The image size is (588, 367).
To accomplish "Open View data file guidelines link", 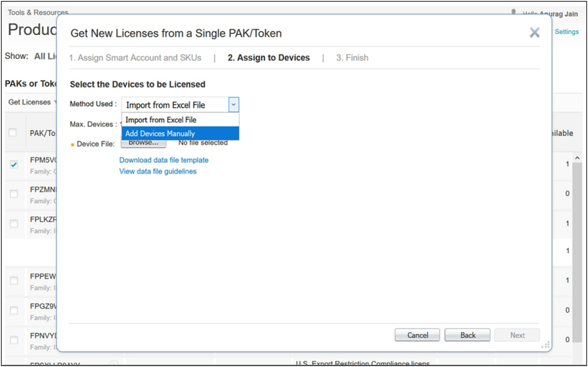I will click(x=158, y=171).
